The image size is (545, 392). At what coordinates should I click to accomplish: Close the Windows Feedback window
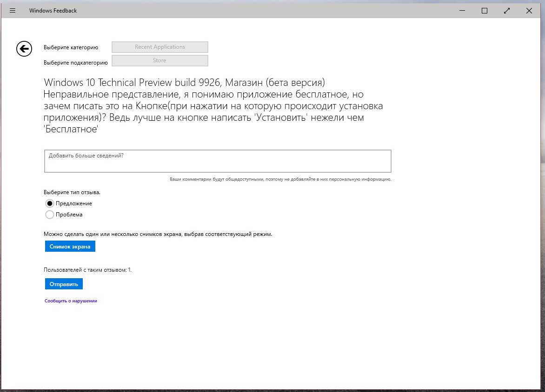click(529, 11)
